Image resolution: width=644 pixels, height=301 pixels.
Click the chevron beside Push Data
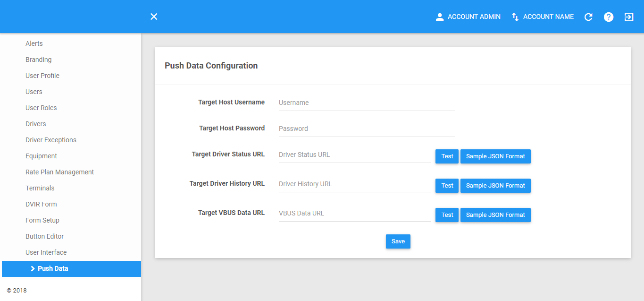(x=33, y=268)
